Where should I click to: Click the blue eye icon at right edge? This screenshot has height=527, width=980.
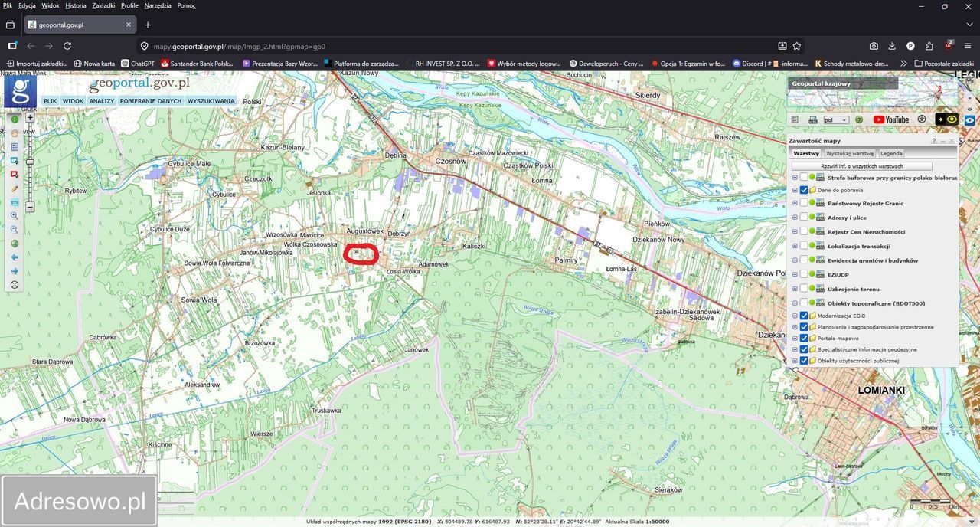pos(970,120)
